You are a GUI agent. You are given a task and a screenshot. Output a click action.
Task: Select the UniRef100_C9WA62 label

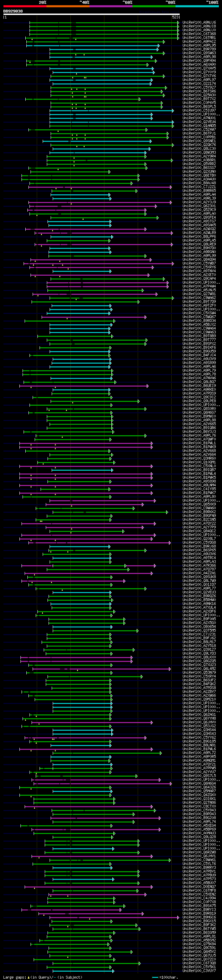(x=199, y=298)
